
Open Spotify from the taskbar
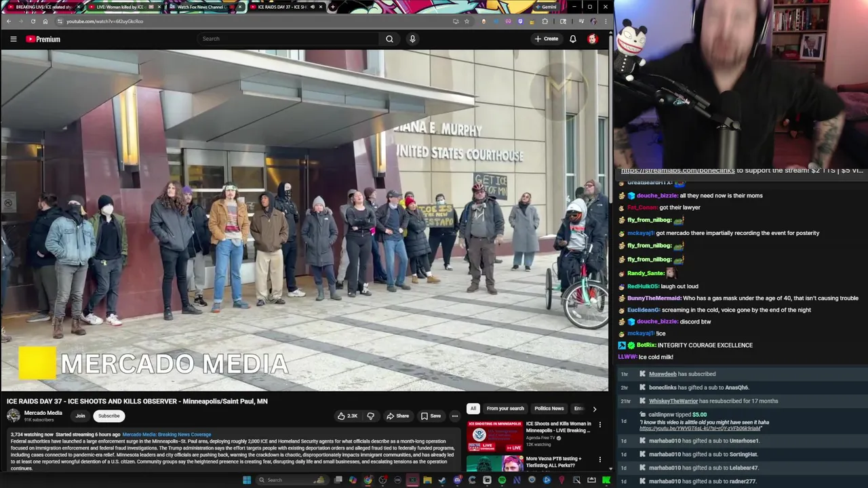[x=502, y=480]
